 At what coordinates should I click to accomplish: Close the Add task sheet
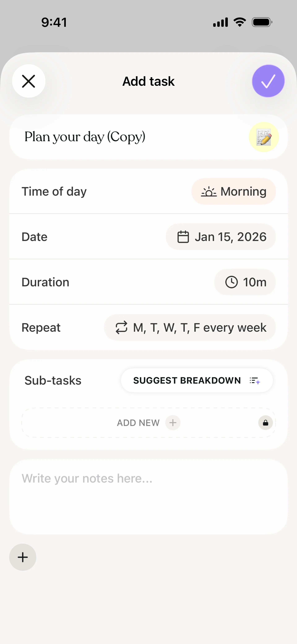28,81
